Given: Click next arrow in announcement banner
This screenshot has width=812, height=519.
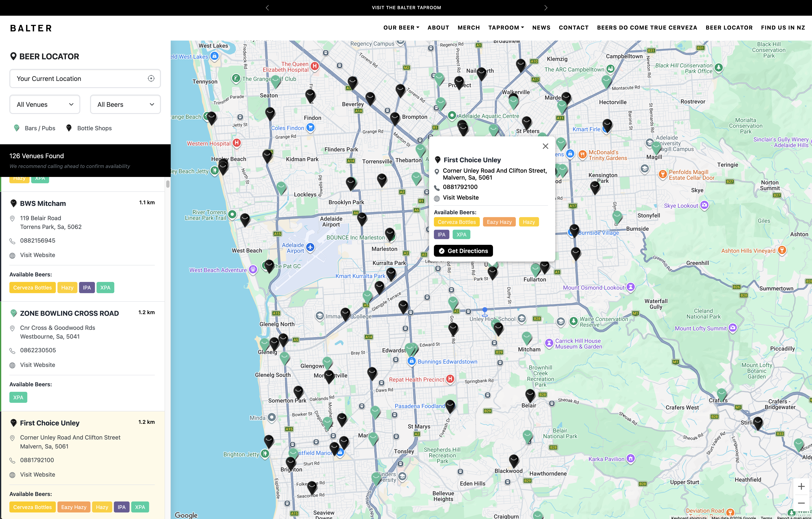Looking at the screenshot, I should (x=546, y=7).
